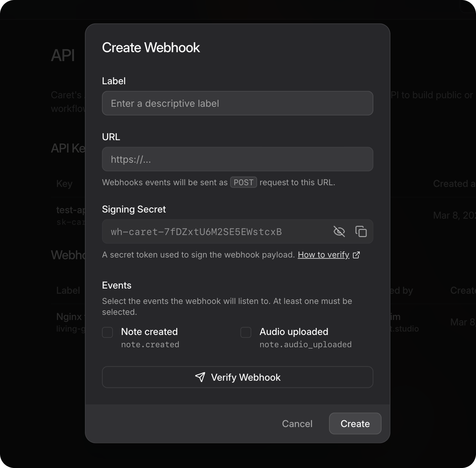The width and height of the screenshot is (476, 468).
Task: Click the POST badge in the URL description
Action: point(243,182)
